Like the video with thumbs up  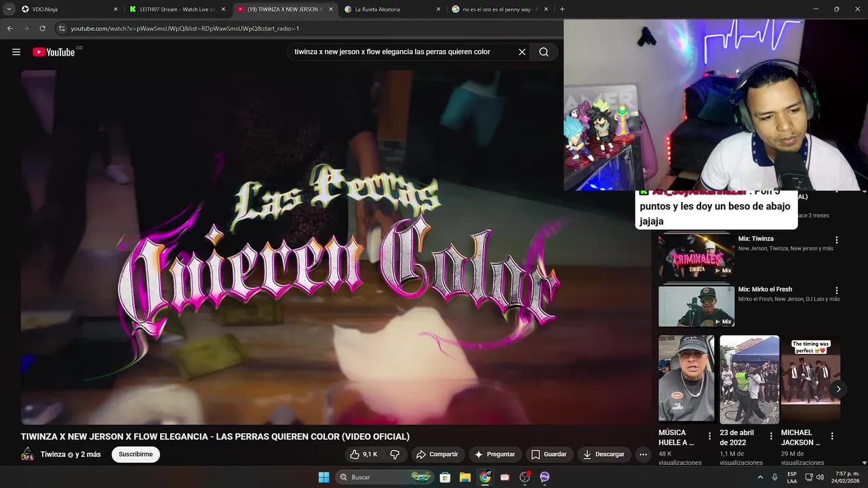363,454
